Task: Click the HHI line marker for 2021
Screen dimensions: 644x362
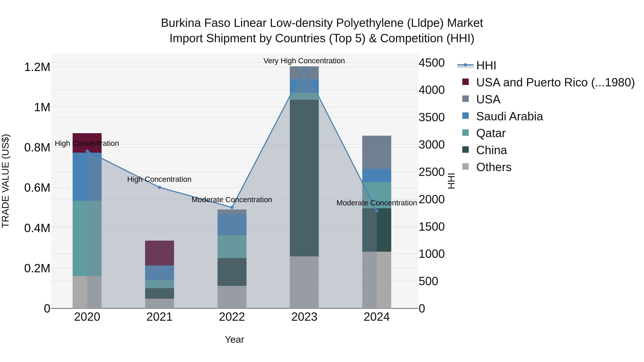Action: tap(160, 187)
